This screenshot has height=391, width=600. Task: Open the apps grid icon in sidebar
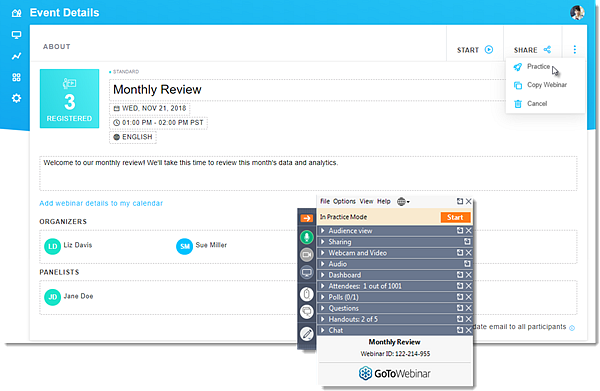[16, 77]
